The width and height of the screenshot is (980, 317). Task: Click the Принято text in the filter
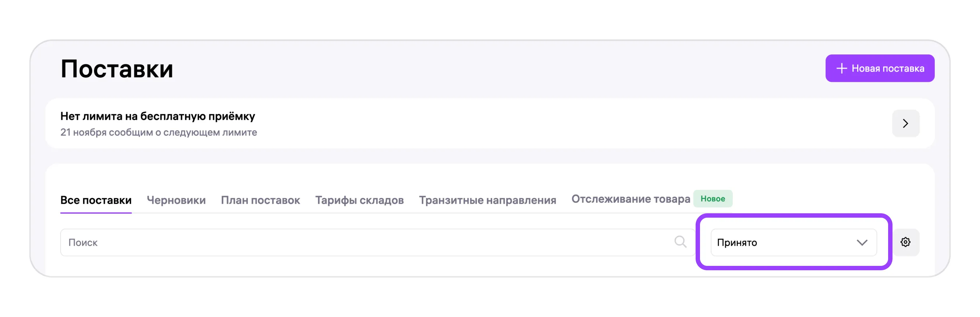pos(736,243)
